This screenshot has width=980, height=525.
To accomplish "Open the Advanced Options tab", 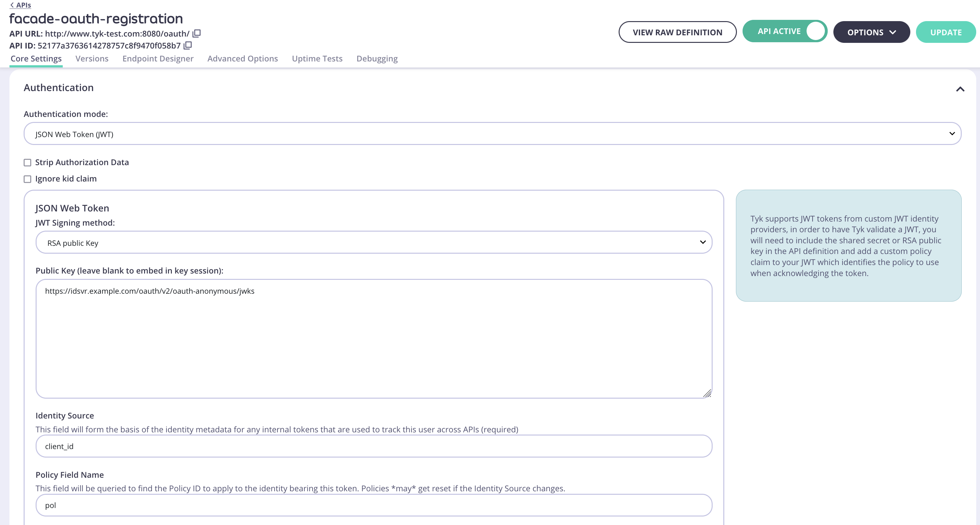I will click(242, 59).
